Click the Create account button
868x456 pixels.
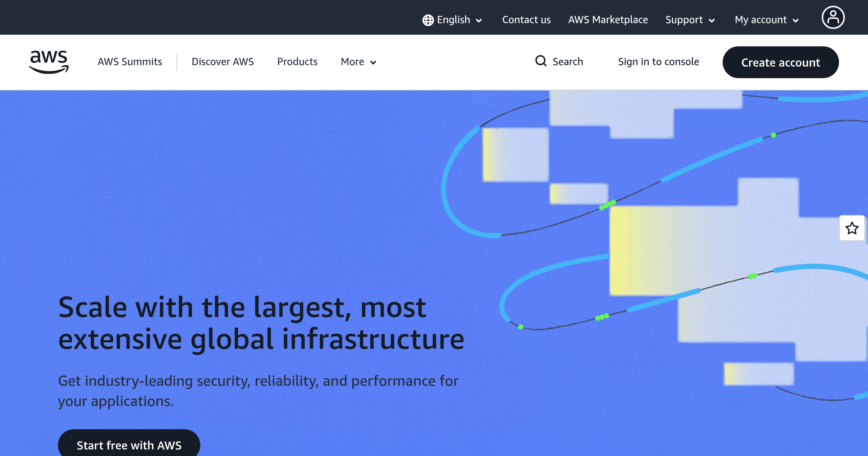[x=780, y=62]
